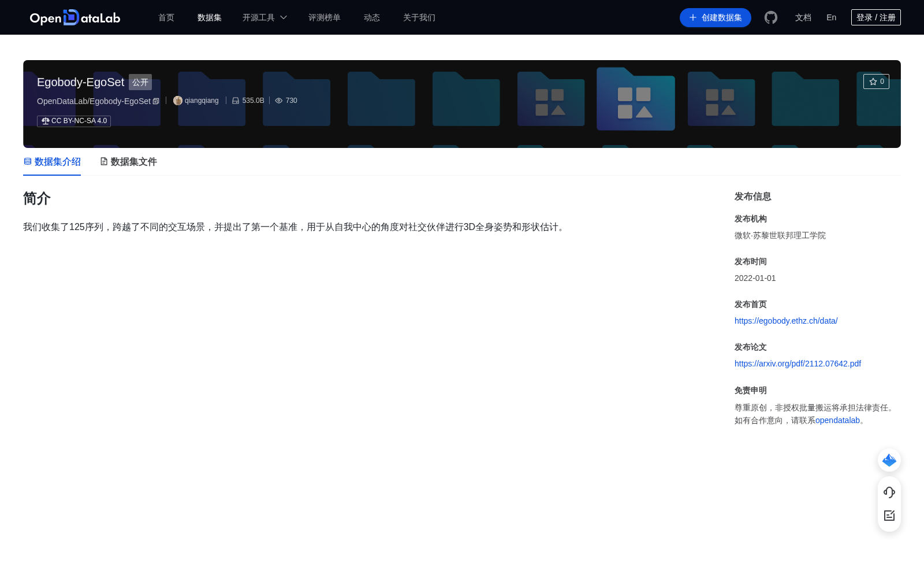Click the qiangqiang user avatar

pos(178,101)
